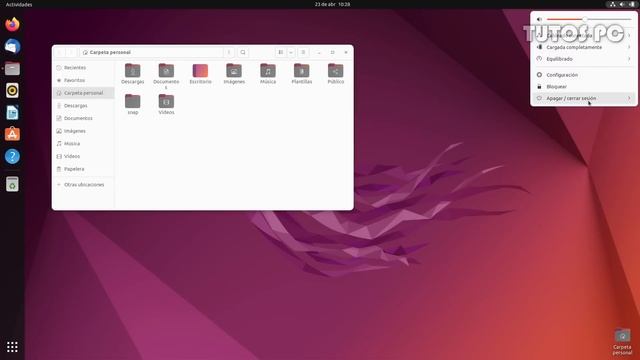Image resolution: width=640 pixels, height=360 pixels.
Task: Open the Help icon in the dock
Action: coord(12,156)
